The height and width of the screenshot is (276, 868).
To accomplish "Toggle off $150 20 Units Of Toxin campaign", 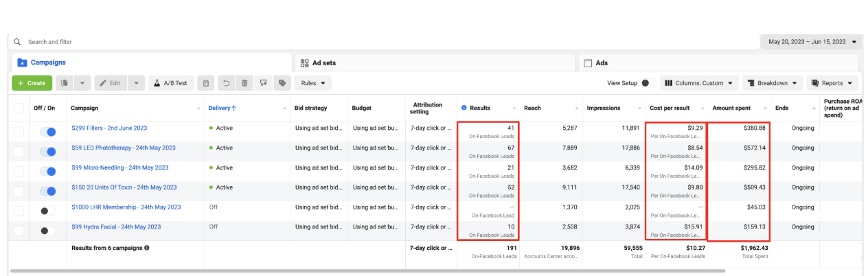I will 48,192.
